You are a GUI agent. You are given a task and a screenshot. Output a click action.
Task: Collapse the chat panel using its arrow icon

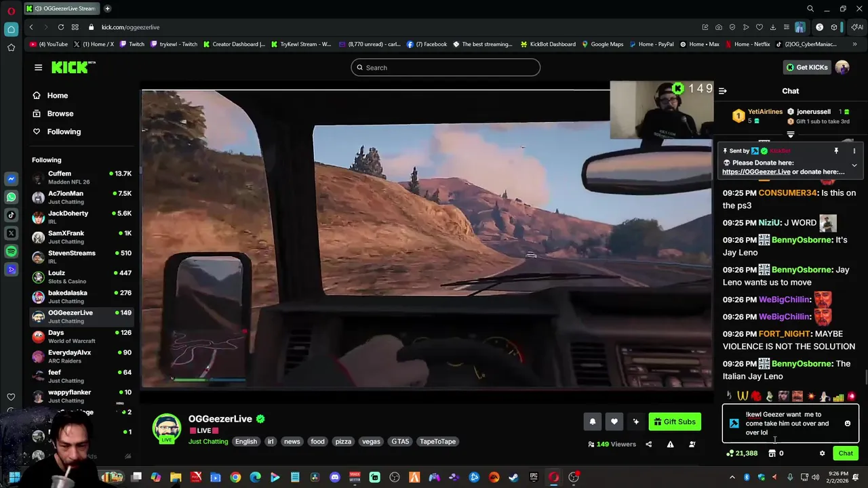pyautogui.click(x=723, y=91)
